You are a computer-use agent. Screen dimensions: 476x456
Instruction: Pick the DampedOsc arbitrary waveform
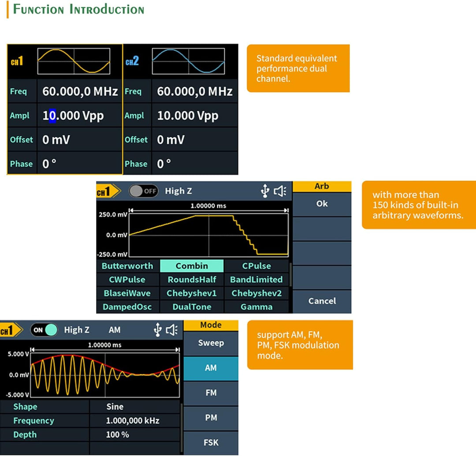(127, 307)
